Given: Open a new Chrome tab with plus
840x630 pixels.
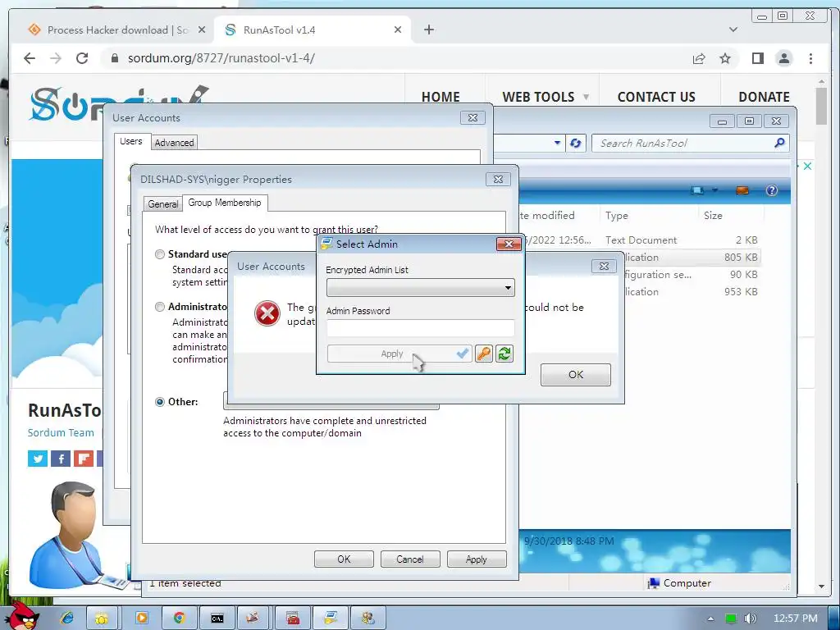Looking at the screenshot, I should tap(428, 30).
